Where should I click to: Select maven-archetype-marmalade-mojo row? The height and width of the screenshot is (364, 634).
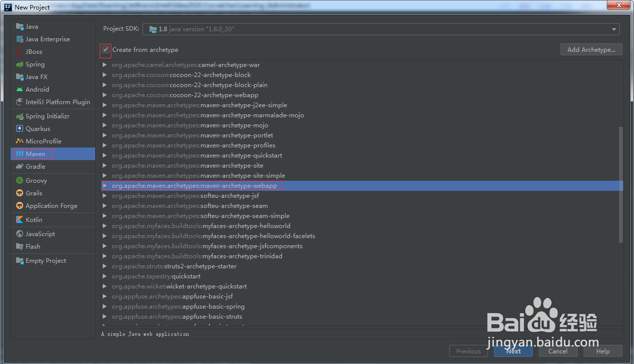(362, 115)
